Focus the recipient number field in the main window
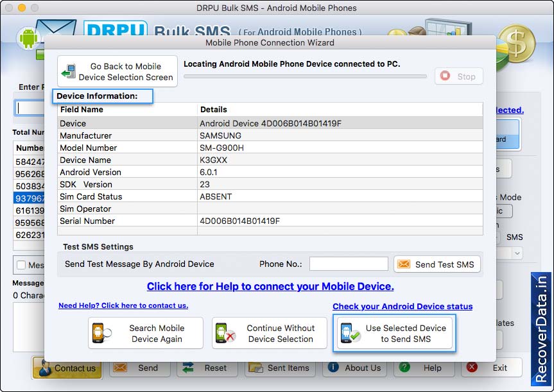 (30, 108)
